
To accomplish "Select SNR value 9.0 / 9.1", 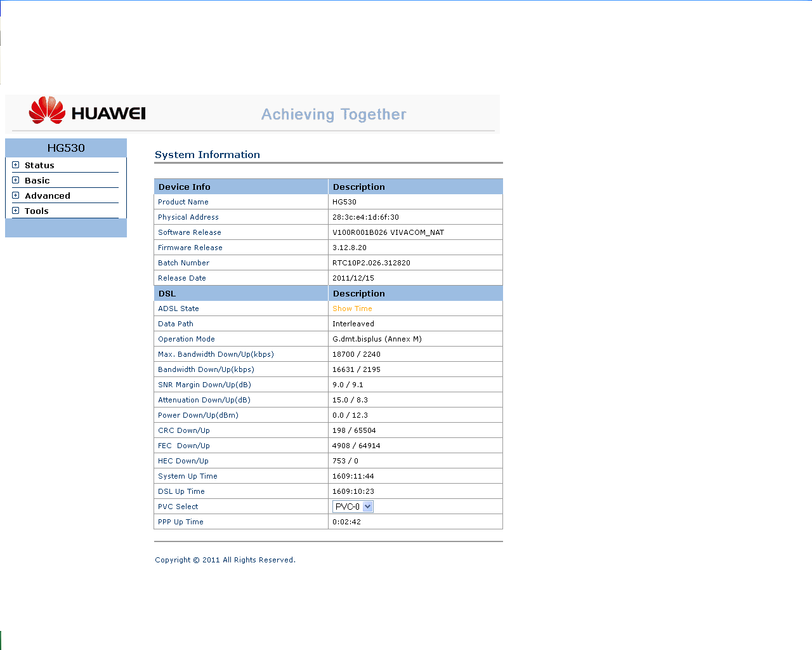I will [348, 385].
